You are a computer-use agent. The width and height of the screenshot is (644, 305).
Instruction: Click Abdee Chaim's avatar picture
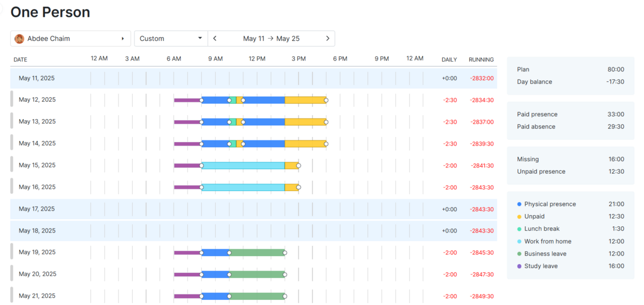point(20,39)
